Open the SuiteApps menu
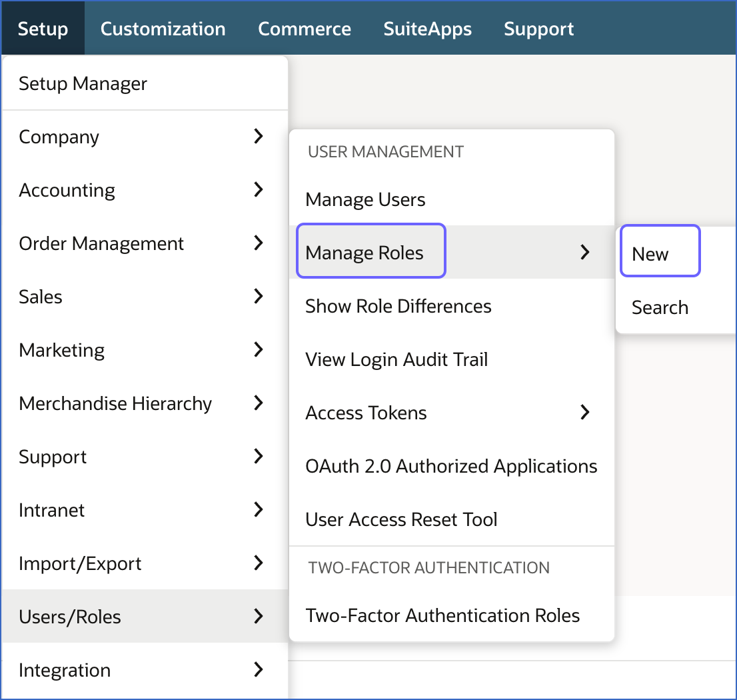The width and height of the screenshot is (737, 700). point(427,28)
